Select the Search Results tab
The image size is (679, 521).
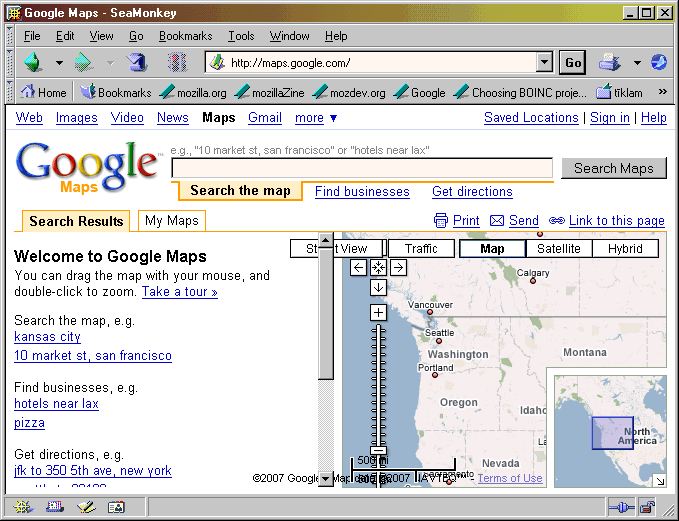pos(76,221)
